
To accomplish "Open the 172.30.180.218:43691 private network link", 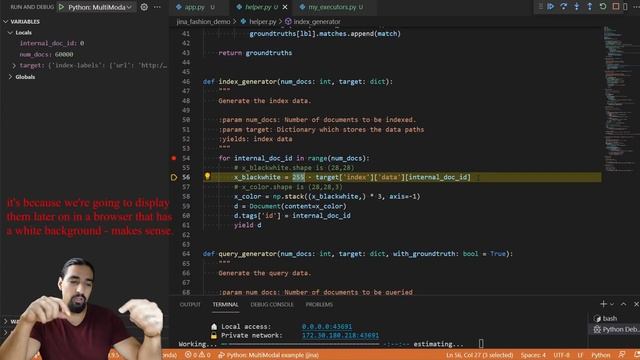I will [x=340, y=336].
